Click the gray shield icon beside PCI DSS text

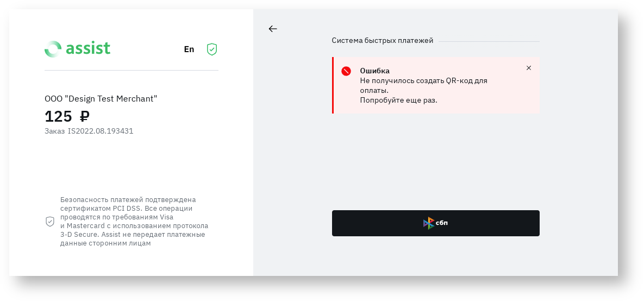[x=50, y=222]
